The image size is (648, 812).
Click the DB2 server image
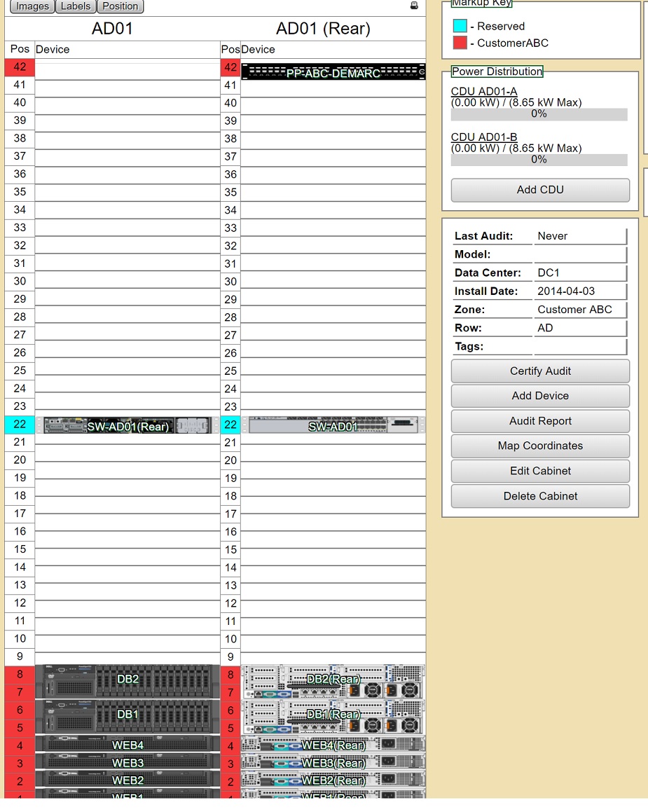[127, 679]
